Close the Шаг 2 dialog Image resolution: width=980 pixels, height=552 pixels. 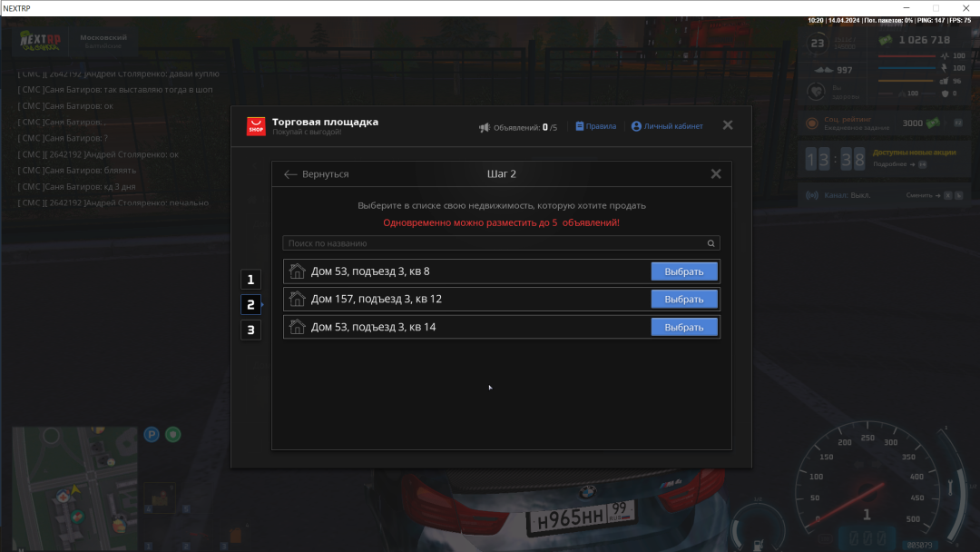716,174
